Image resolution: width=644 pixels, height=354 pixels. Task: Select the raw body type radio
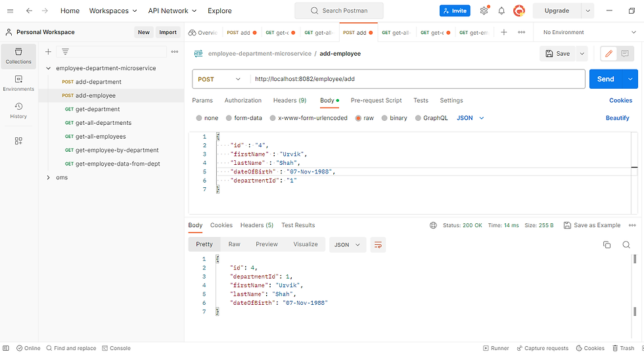click(x=358, y=118)
